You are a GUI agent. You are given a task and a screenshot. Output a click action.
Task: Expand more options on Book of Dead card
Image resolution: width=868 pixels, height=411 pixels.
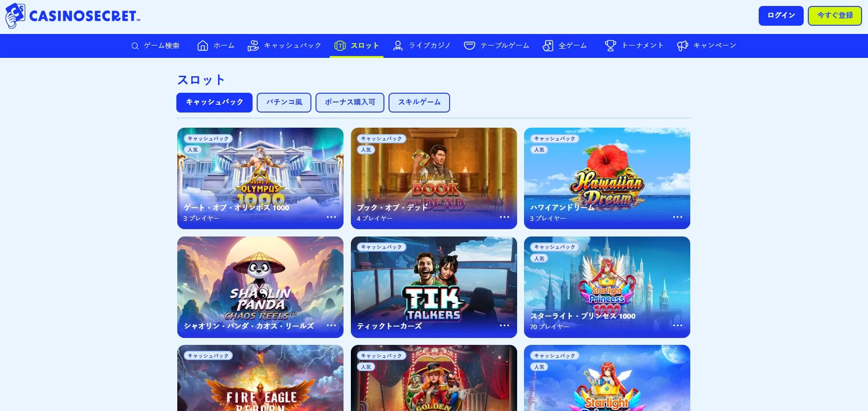coord(504,217)
